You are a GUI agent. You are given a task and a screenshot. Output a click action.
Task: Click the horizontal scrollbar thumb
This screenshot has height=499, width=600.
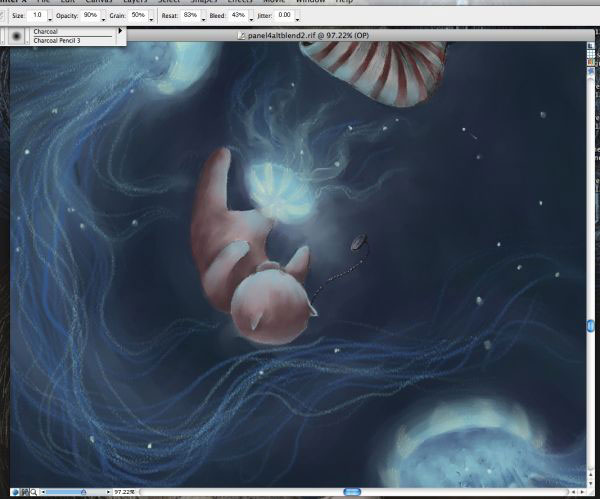pyautogui.click(x=352, y=492)
